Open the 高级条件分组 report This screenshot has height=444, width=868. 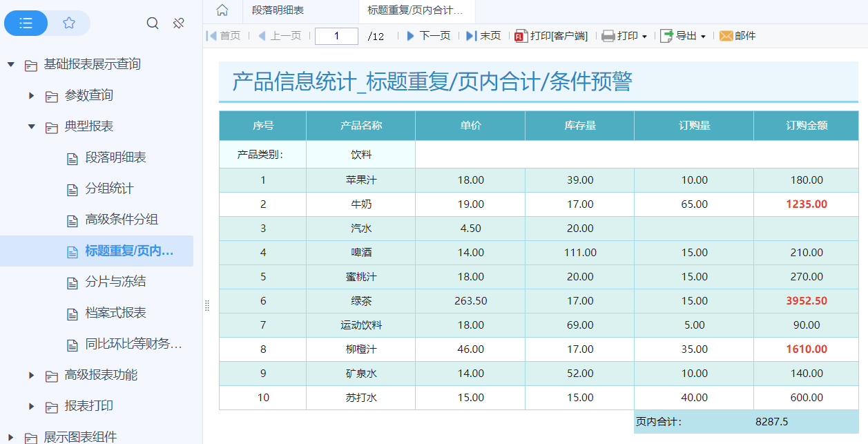(x=122, y=220)
